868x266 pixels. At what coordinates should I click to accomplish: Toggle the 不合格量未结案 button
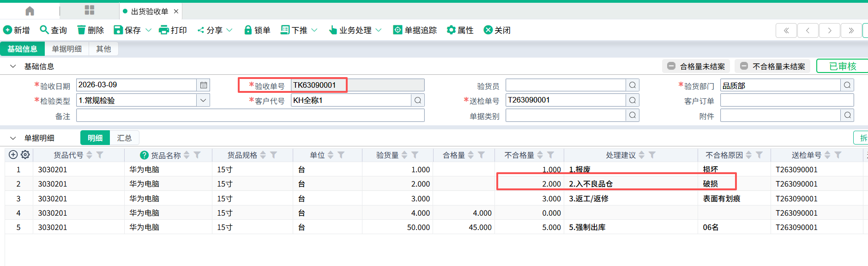tap(772, 66)
